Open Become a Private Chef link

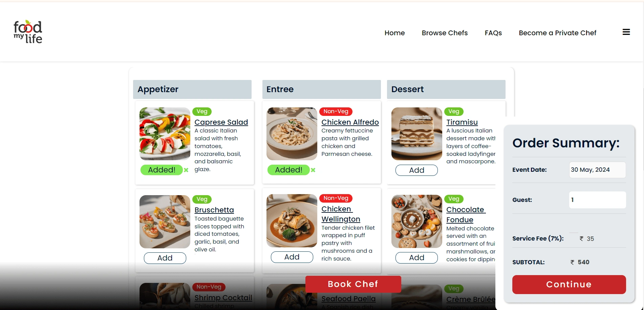click(557, 33)
